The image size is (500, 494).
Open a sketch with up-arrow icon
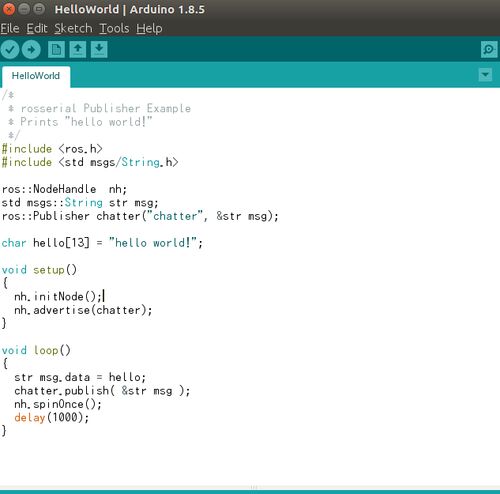click(x=78, y=50)
